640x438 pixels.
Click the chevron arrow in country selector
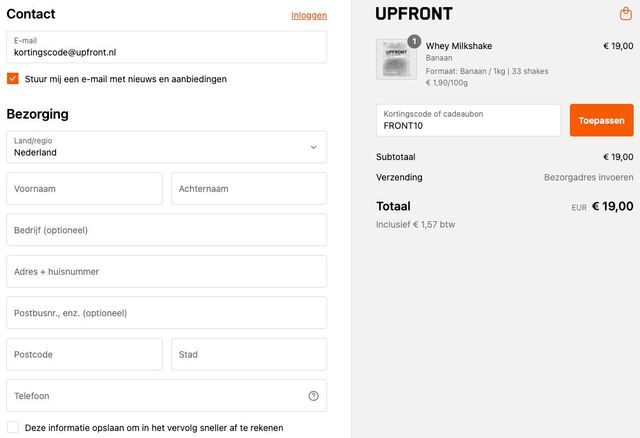pos(313,147)
